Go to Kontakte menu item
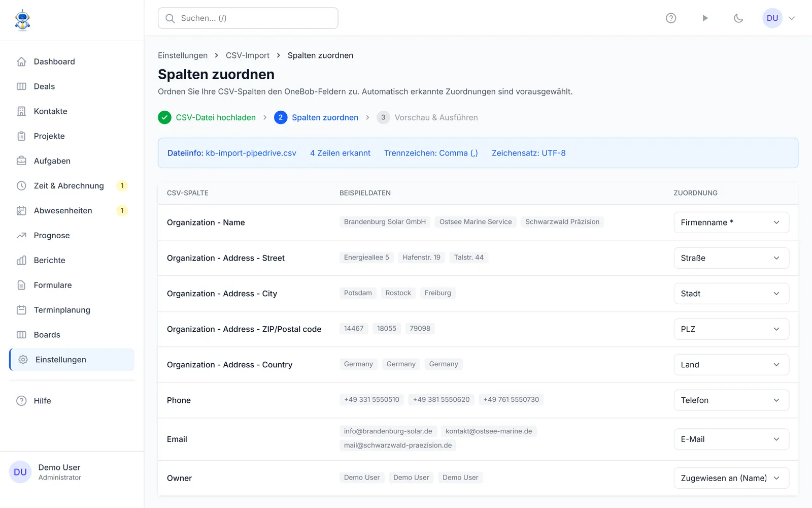The width and height of the screenshot is (812, 508). click(72, 111)
